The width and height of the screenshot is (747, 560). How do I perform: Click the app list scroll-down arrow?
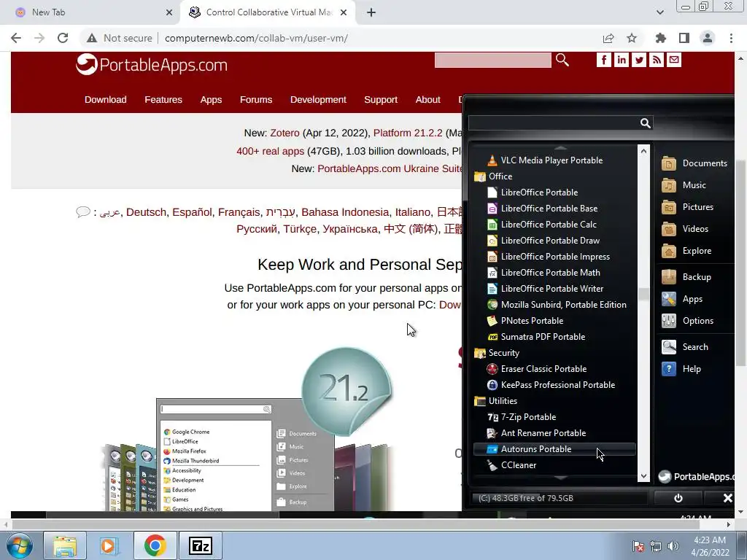point(643,475)
